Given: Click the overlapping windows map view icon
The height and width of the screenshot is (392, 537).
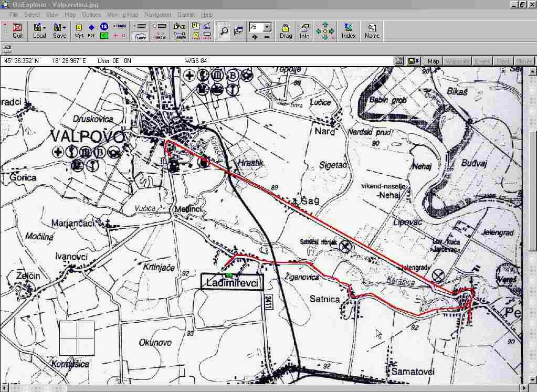Looking at the screenshot, I should pos(238,31).
